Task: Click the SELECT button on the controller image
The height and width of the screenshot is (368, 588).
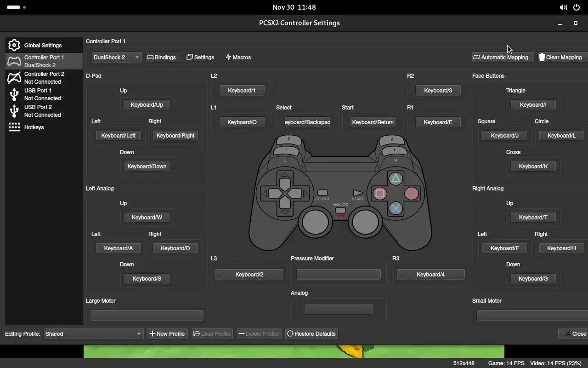Action: tap(322, 193)
